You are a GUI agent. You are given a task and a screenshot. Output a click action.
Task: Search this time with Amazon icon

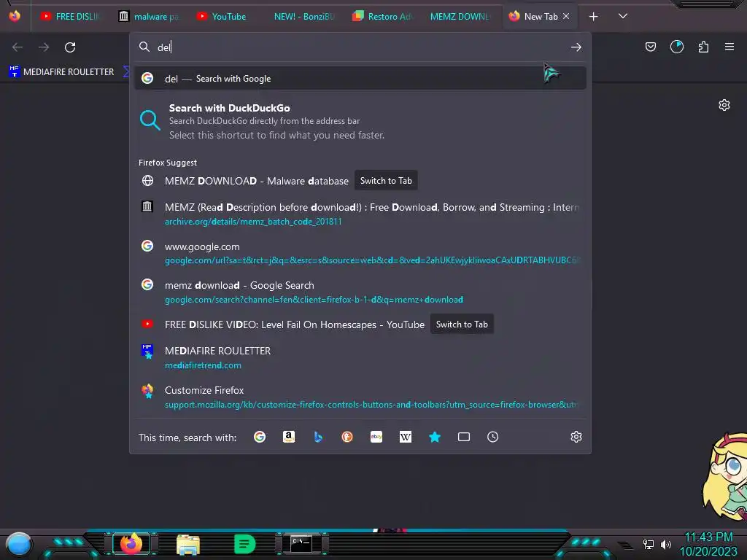[289, 437]
